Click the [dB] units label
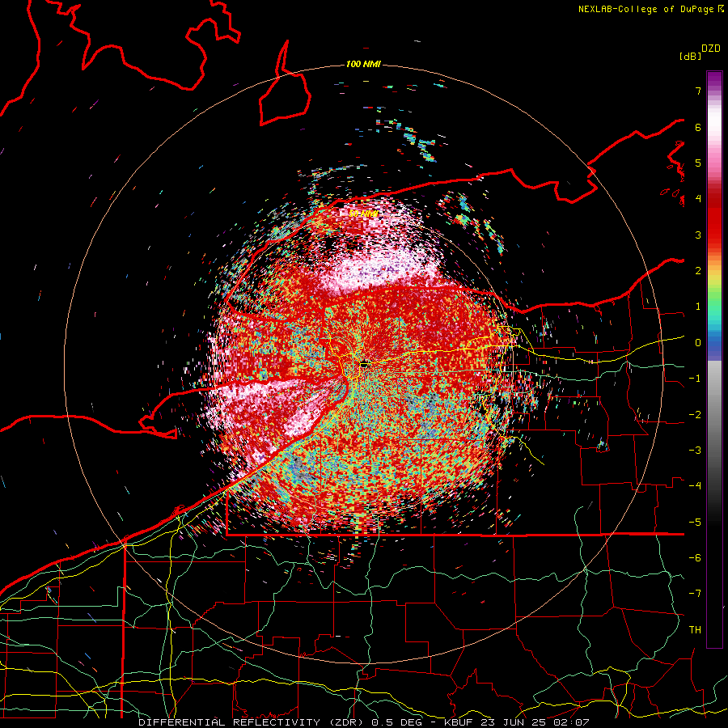Screen dimensions: 728x728 point(691,56)
